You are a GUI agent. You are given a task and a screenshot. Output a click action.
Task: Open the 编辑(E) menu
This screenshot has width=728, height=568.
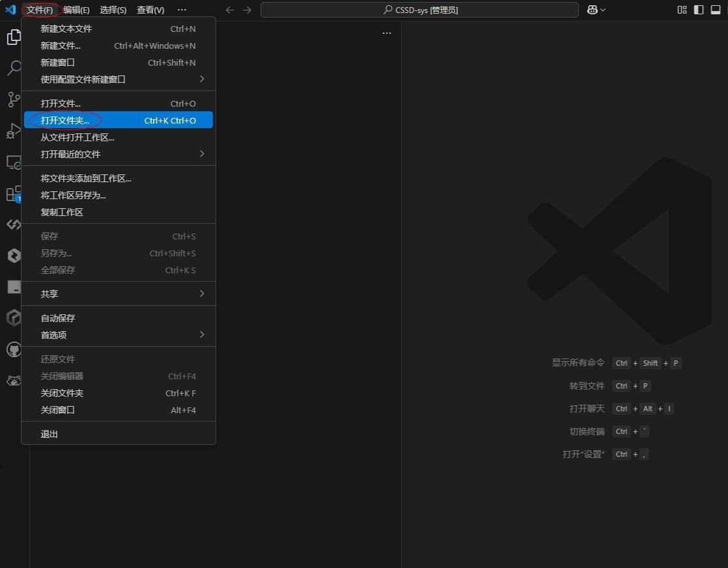click(x=76, y=10)
